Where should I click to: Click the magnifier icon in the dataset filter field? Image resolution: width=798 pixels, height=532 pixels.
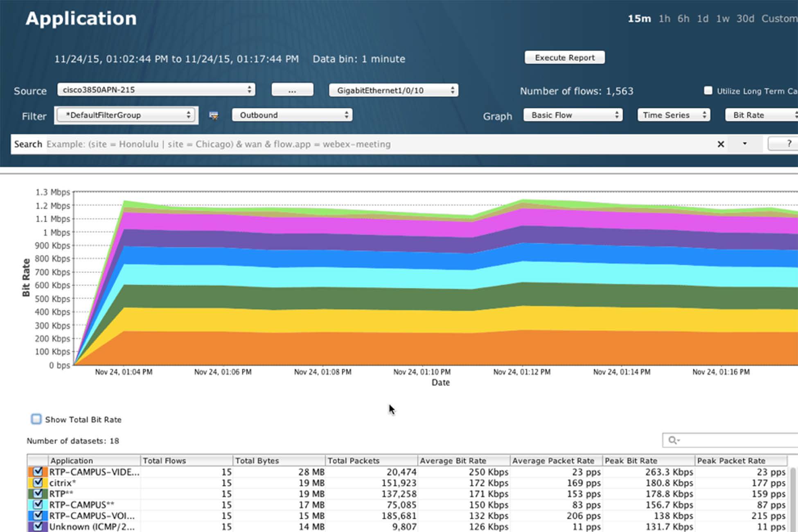click(673, 440)
